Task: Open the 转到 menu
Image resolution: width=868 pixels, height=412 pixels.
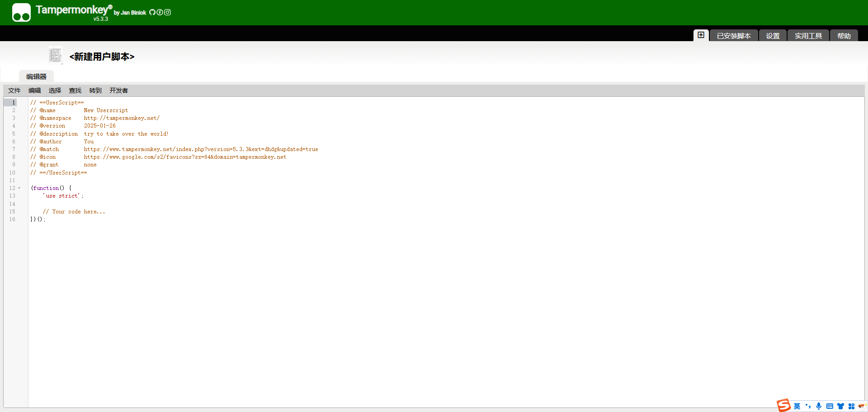Action: pos(95,90)
